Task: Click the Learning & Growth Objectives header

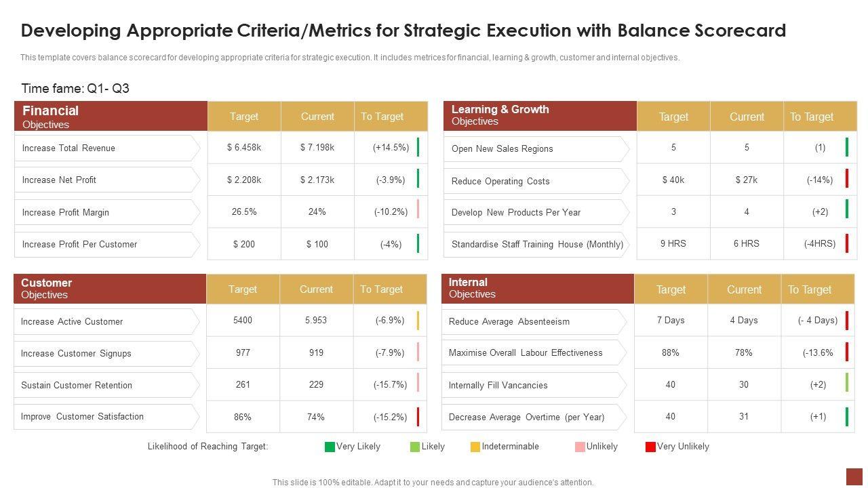Action: pyautogui.click(x=540, y=116)
